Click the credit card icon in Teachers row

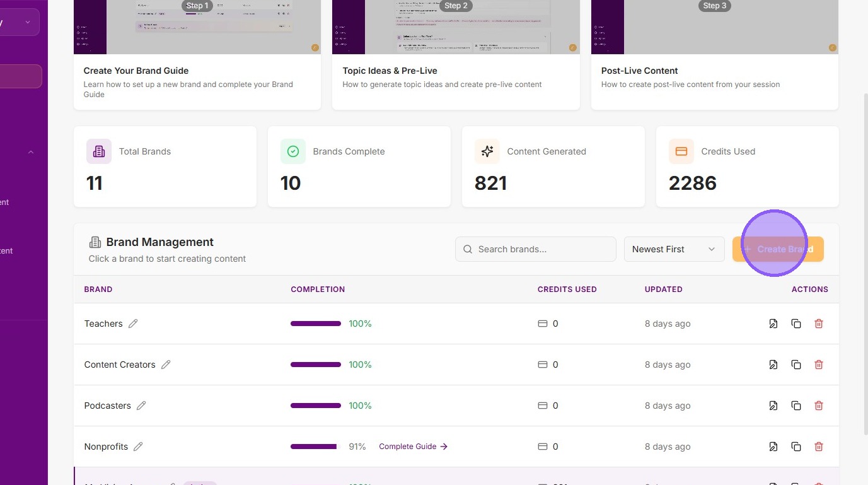click(542, 324)
